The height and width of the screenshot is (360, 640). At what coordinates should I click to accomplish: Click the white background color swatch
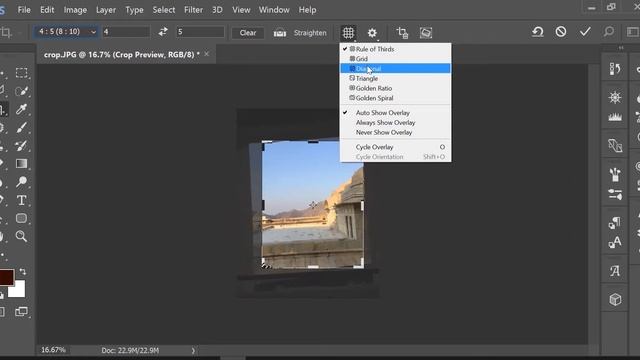(18, 290)
